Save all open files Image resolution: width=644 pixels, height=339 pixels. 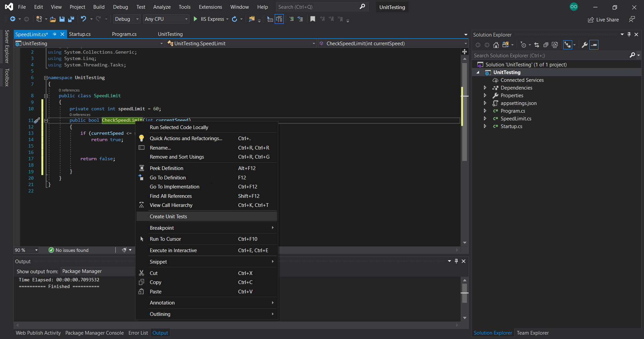(x=71, y=19)
